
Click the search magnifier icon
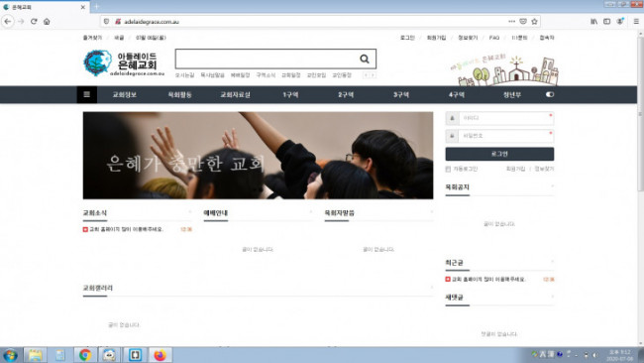point(365,59)
